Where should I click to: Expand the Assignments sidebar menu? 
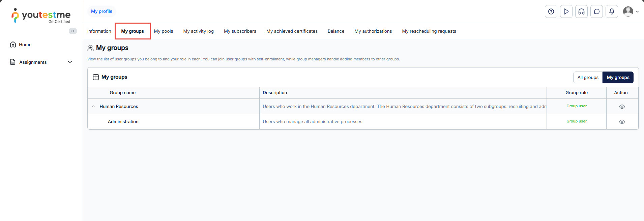point(70,62)
